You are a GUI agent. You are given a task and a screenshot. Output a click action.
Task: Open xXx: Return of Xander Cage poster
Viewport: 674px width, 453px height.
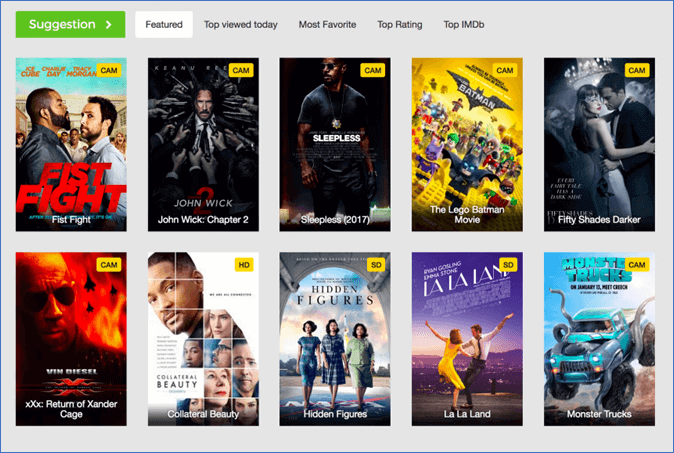pyautogui.click(x=71, y=339)
